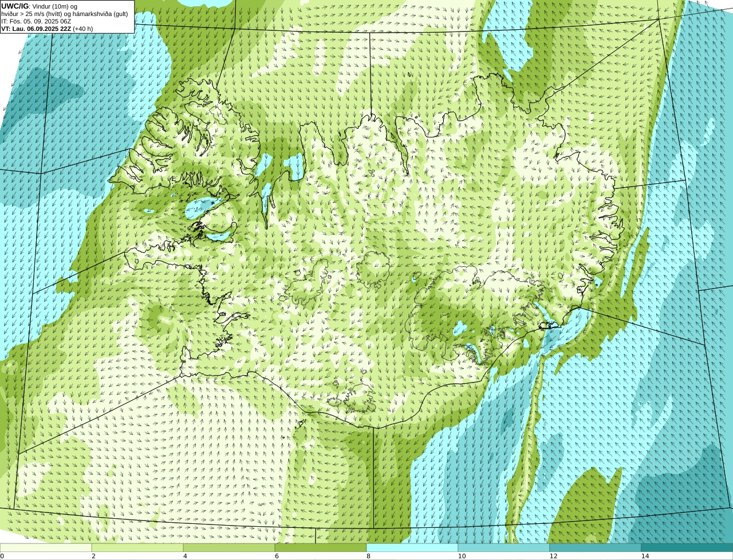Click the 'UWC/IG: Vindur (10m) og' title line
The height and width of the screenshot is (560, 733).
click(40, 6)
